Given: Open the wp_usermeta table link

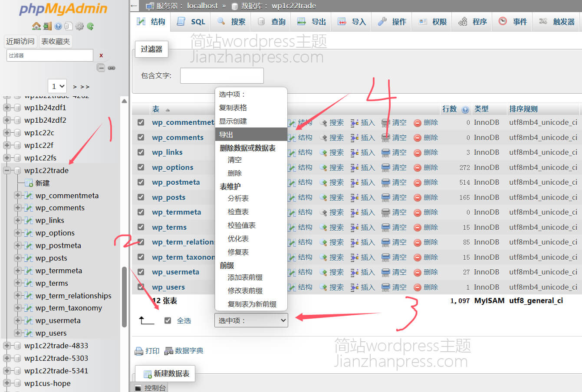Looking at the screenshot, I should 175,272.
